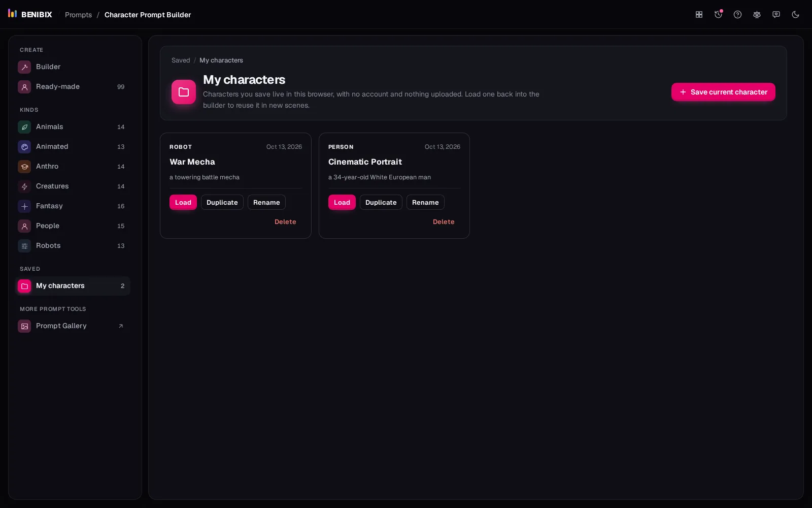This screenshot has width=812, height=508.
Task: Click the balance scales legal icon
Action: (757, 15)
